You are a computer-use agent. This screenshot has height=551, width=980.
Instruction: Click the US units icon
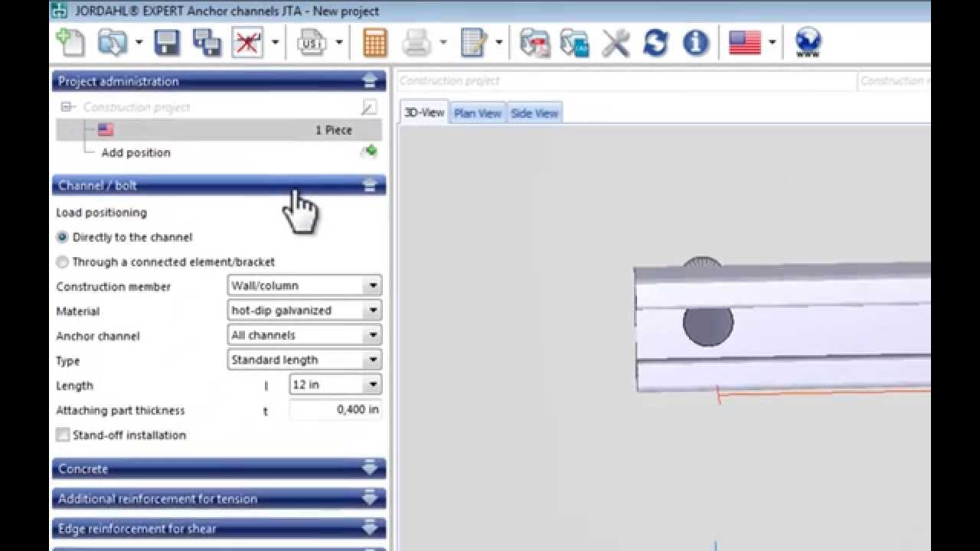pos(312,42)
